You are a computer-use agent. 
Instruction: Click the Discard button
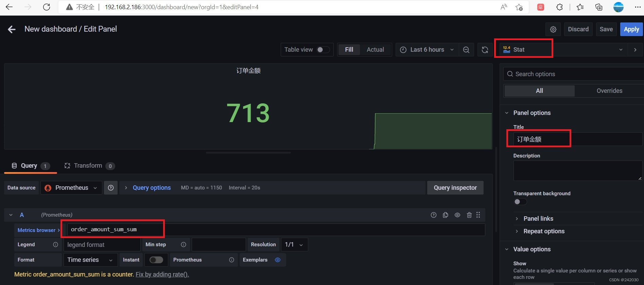(578, 29)
